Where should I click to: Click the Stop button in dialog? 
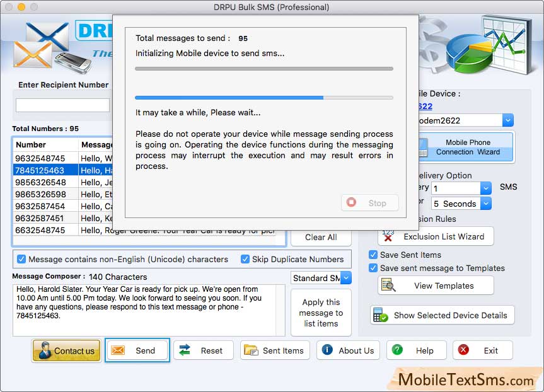[x=370, y=203]
